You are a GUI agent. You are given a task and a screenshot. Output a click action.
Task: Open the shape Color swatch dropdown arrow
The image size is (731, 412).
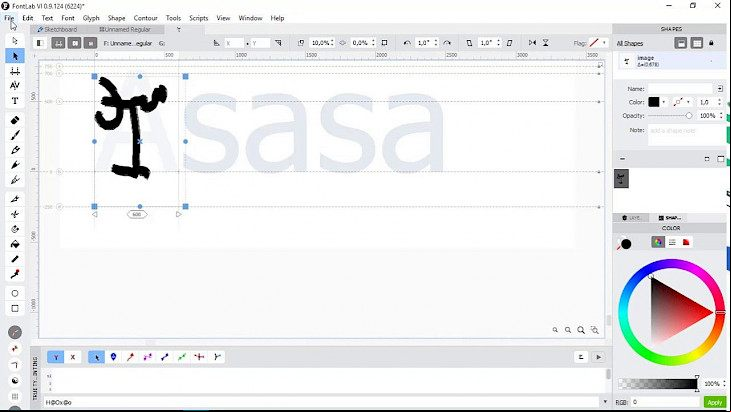click(x=663, y=102)
